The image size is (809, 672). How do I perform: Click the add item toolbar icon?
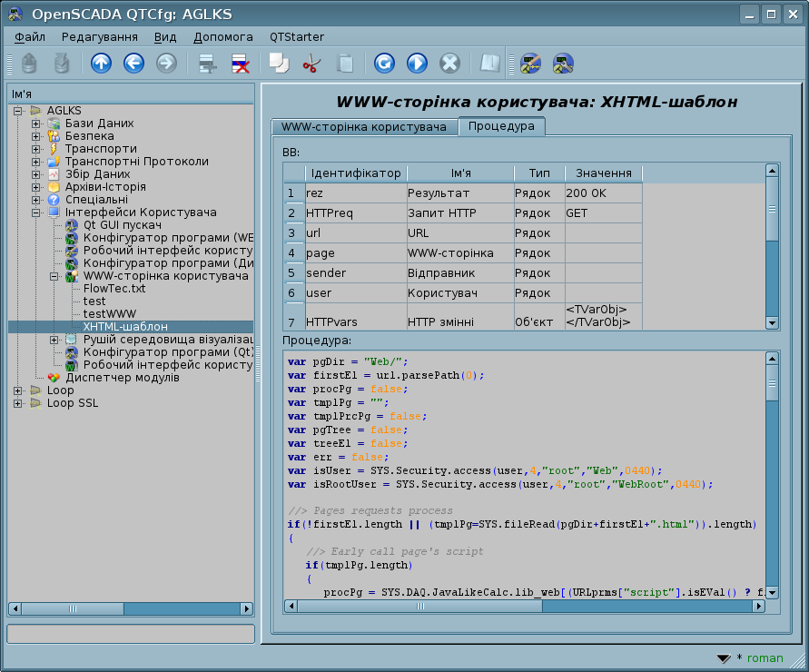pos(208,64)
